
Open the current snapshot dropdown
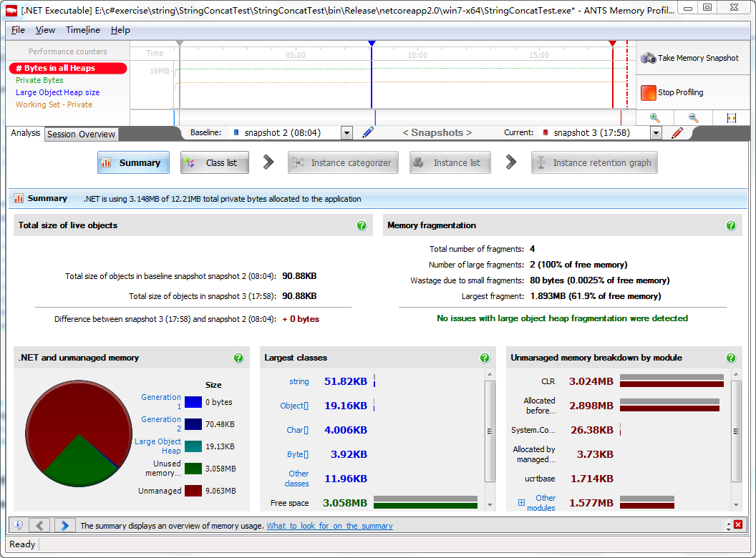[656, 133]
